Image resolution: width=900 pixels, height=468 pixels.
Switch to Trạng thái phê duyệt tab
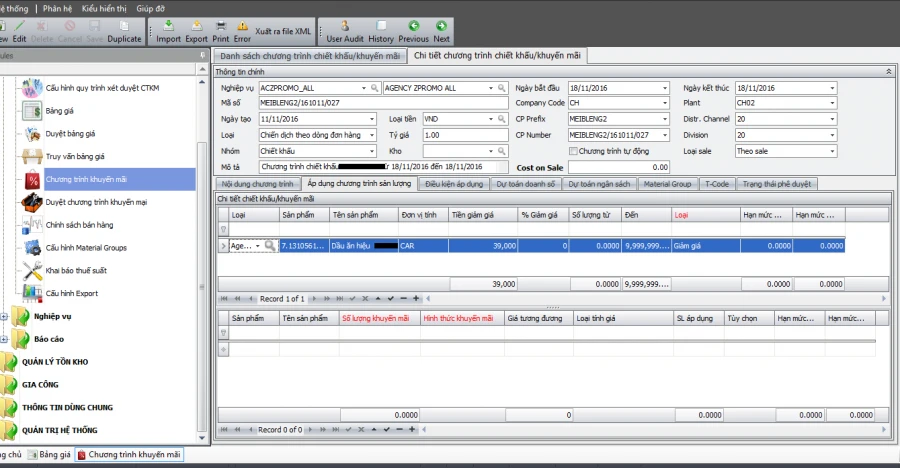click(777, 184)
